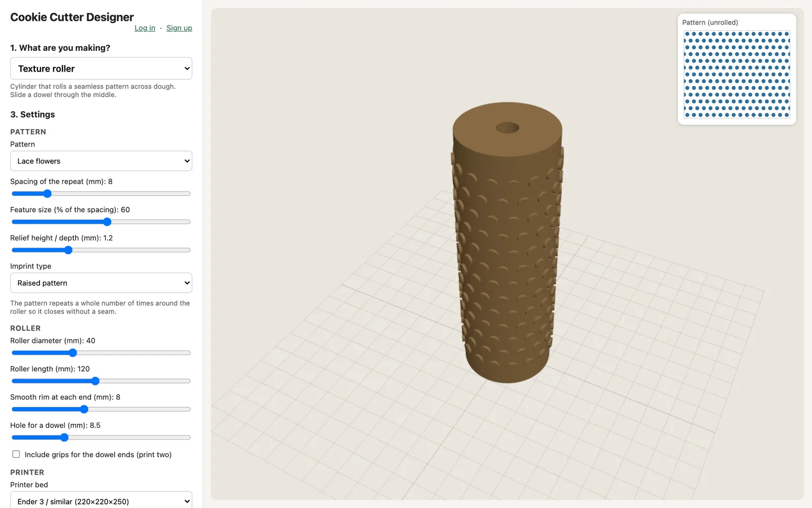812x508 pixels.
Task: Click the unrolled pattern preview thumbnail
Action: (737, 74)
